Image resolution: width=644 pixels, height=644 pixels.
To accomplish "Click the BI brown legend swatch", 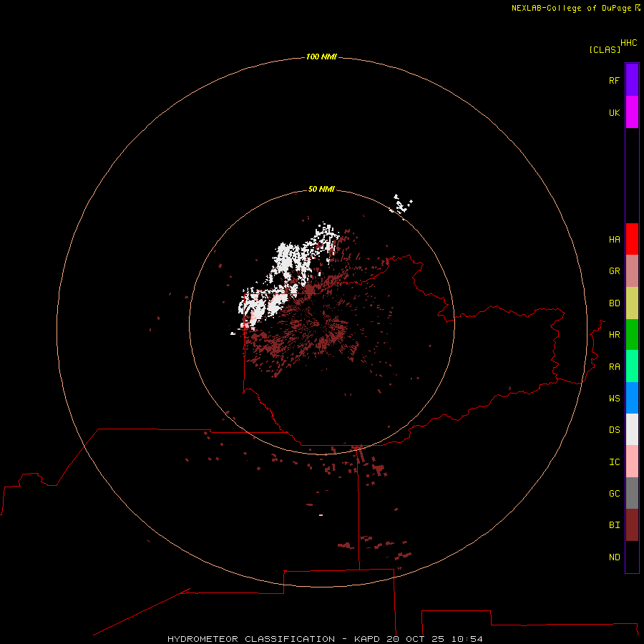I will 632,525.
